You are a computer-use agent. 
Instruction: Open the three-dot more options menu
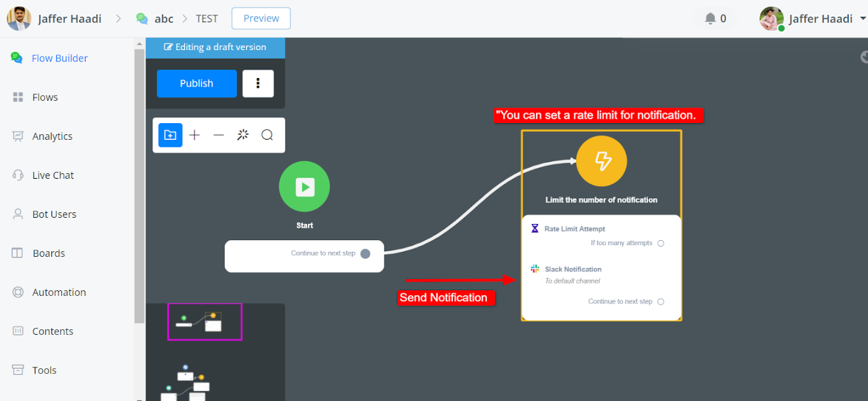pyautogui.click(x=258, y=84)
